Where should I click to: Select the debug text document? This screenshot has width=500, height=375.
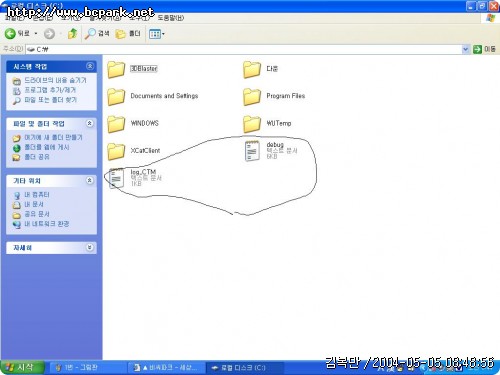point(271,151)
